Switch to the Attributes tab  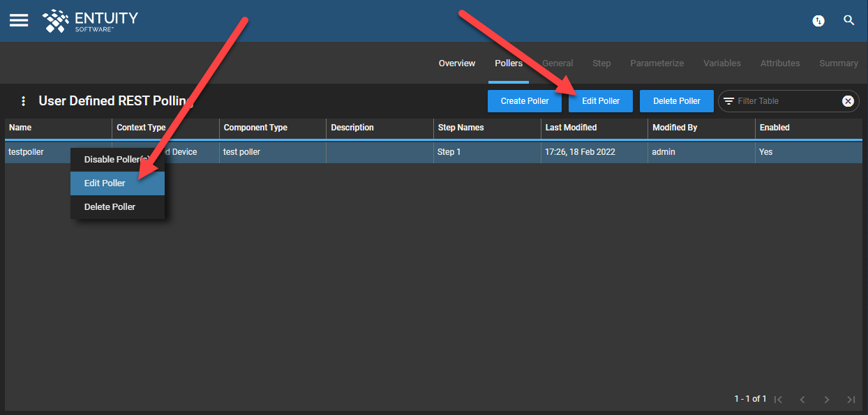(780, 63)
